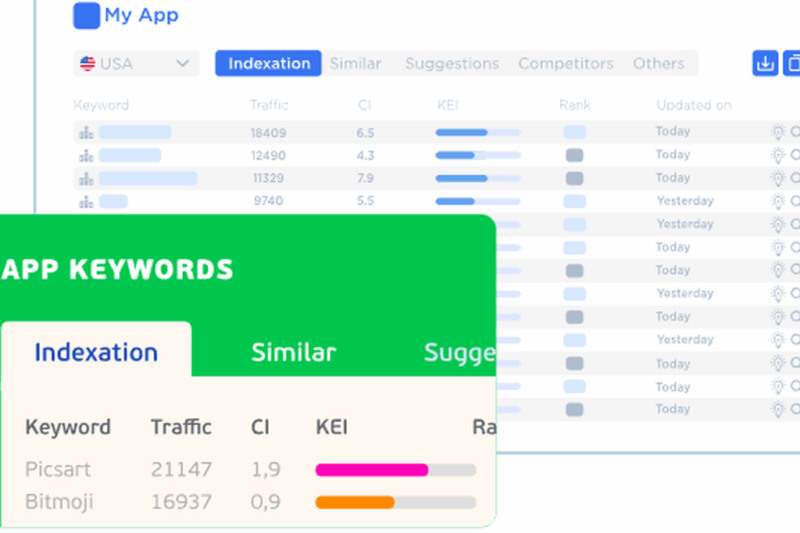Open the Competitors tab
Image resolution: width=800 pixels, height=533 pixels.
(566, 64)
